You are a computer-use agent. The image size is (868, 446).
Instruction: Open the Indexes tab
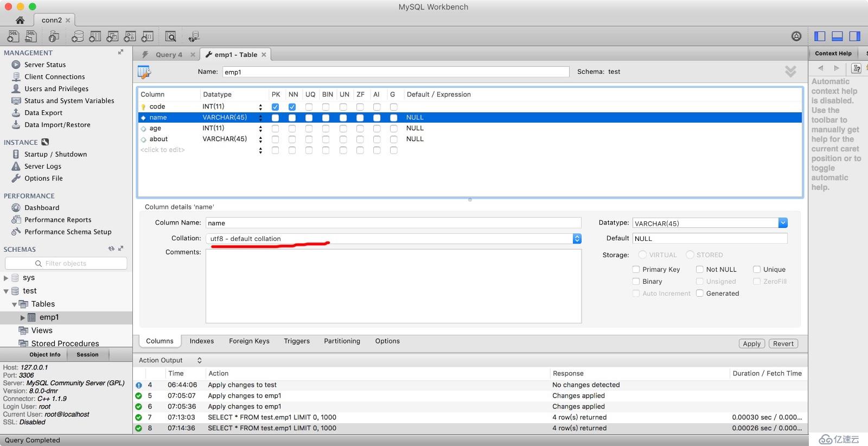coord(202,341)
